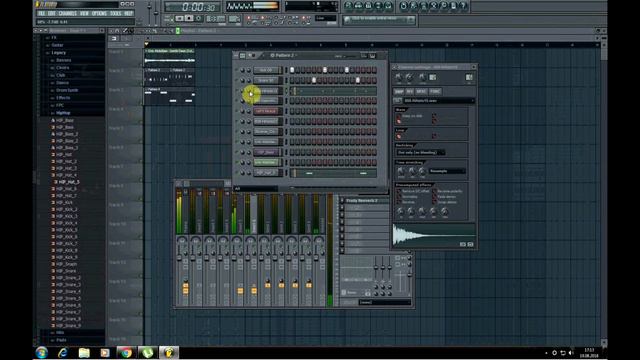Enable Reverse polarity checkbox
This screenshot has width=640, height=360.
point(434,191)
